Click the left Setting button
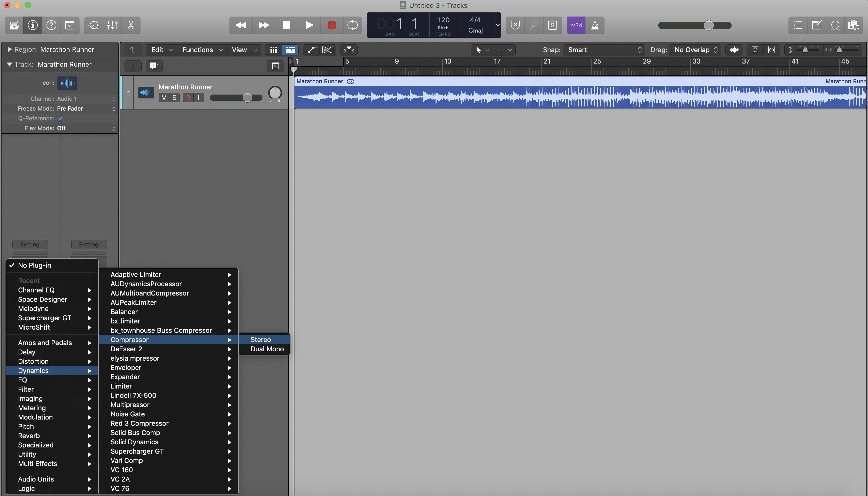 click(x=30, y=244)
